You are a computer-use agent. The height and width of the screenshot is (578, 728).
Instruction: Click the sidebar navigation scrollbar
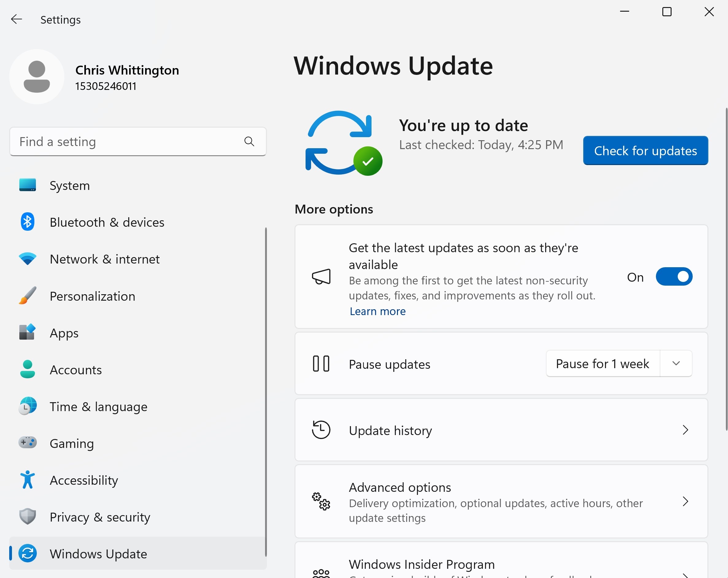[266, 392]
